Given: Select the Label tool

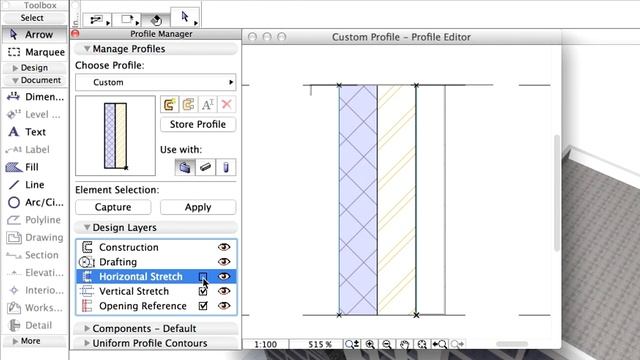Looking at the screenshot, I should click(x=34, y=149).
